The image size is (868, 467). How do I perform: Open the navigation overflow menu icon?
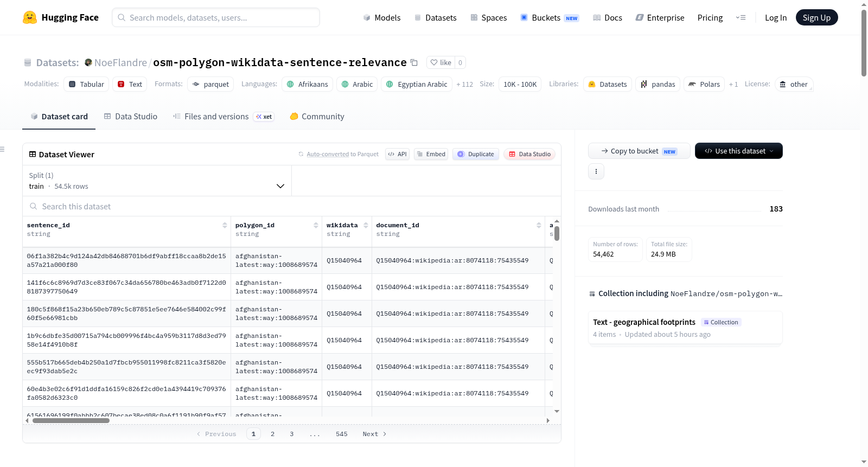(x=741, y=17)
